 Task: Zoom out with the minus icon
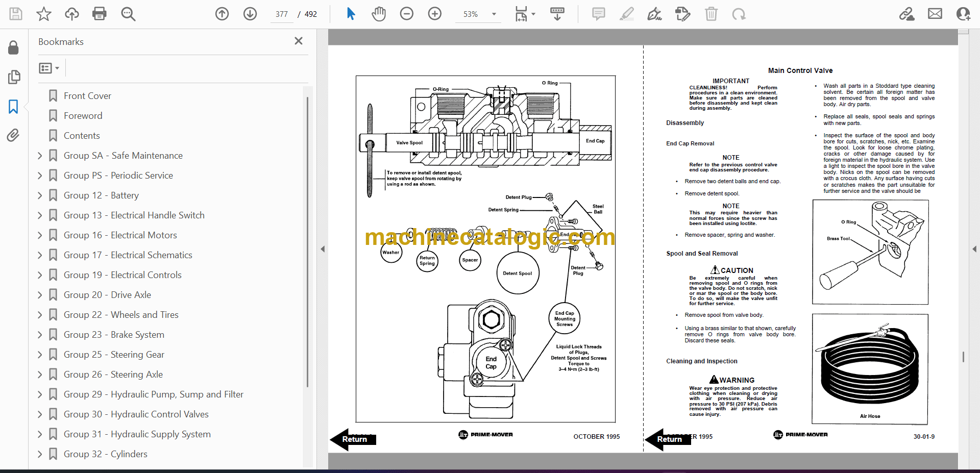[x=407, y=14]
